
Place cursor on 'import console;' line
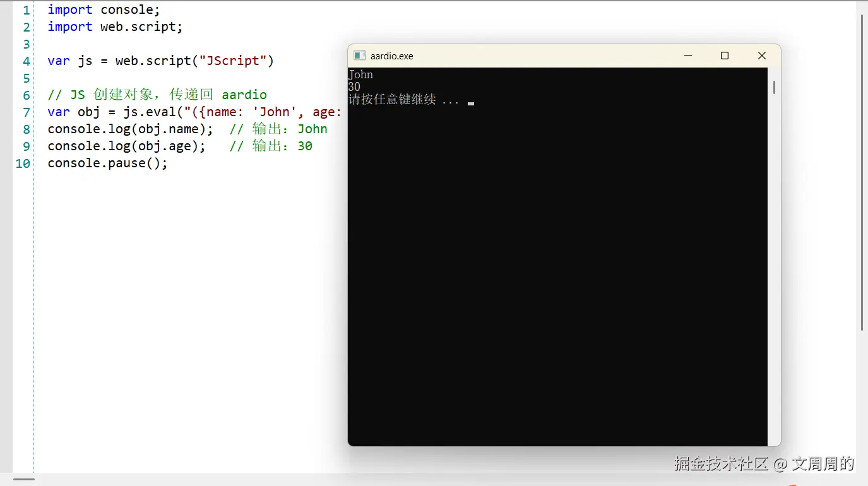[x=104, y=10]
